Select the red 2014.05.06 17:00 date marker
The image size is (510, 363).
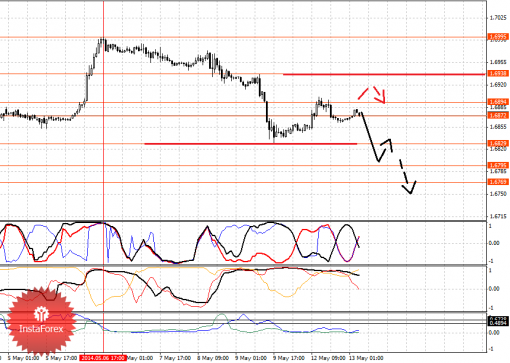[103, 358]
